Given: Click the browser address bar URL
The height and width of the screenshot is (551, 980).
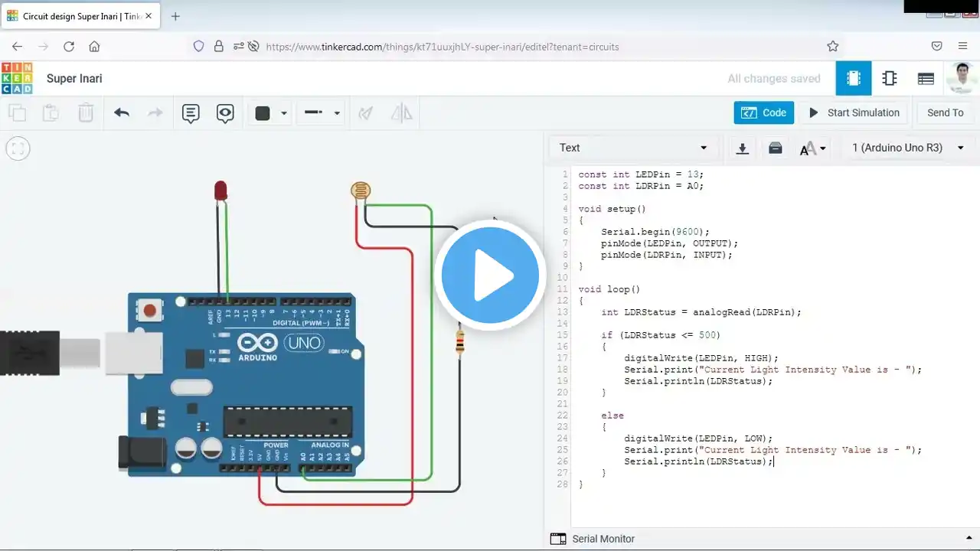Looking at the screenshot, I should point(443,47).
